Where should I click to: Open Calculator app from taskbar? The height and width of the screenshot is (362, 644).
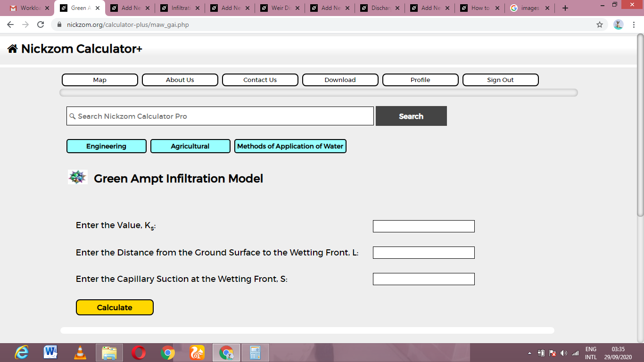click(256, 353)
